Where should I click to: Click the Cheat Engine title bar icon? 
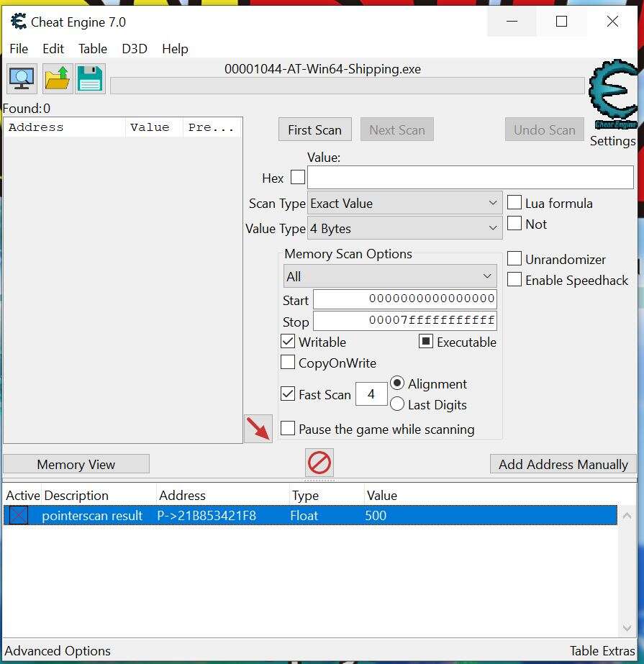tap(19, 22)
